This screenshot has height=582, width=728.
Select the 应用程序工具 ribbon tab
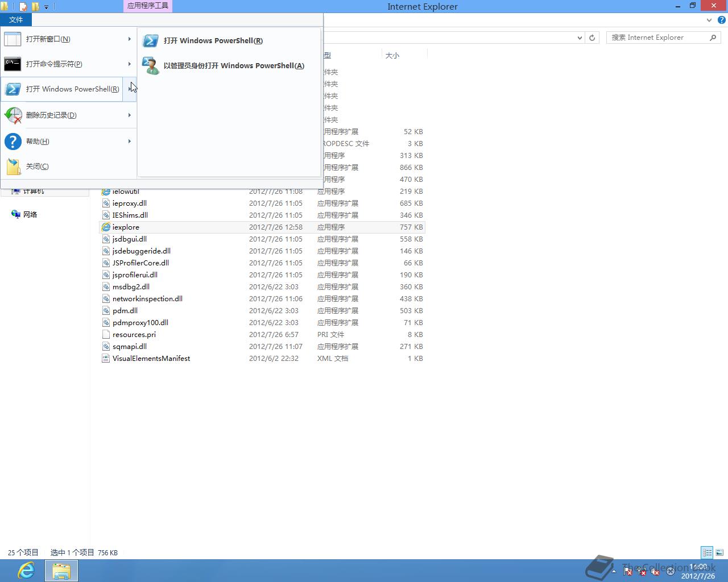(x=147, y=6)
